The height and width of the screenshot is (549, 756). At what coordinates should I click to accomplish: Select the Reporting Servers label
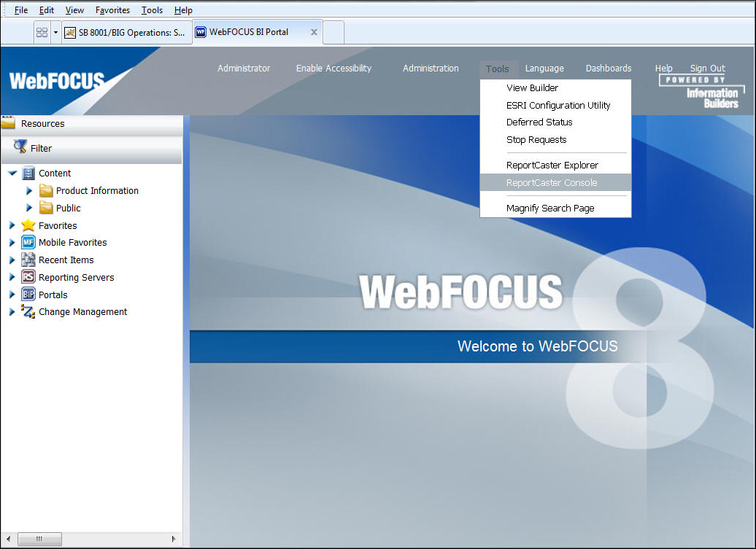coord(76,277)
